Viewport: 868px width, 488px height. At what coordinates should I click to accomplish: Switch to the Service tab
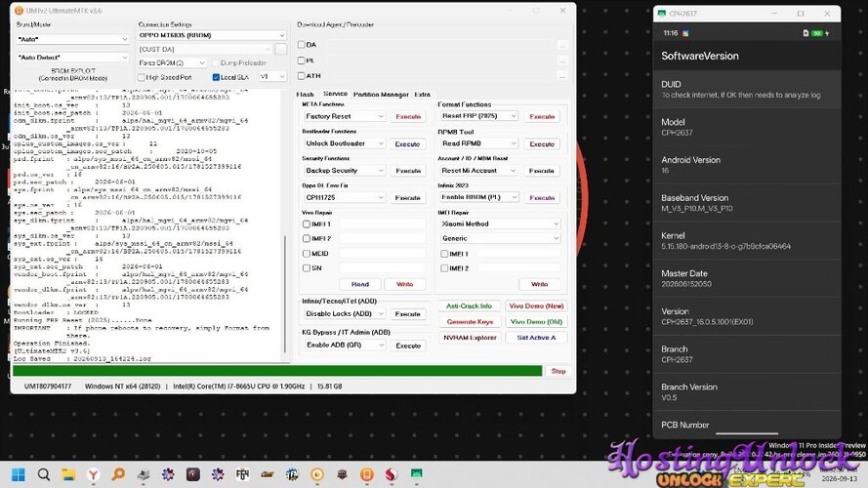tap(335, 94)
